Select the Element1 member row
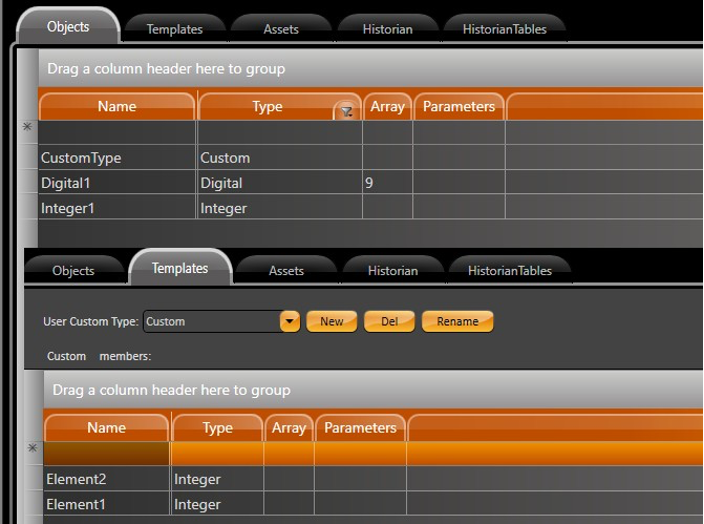Viewport: 704px width, 524px height. coord(106,504)
